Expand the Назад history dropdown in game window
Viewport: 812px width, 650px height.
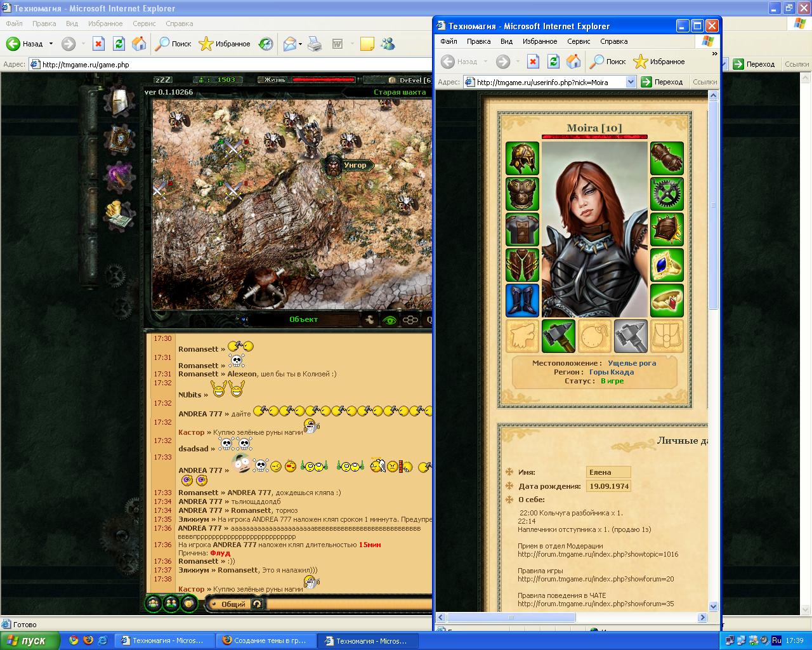(51, 44)
